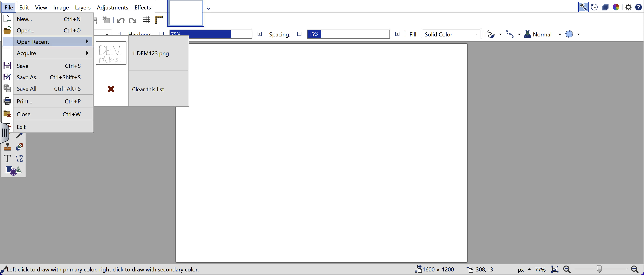
Task: Select the Clone Stamp tool
Action: [x=7, y=147]
